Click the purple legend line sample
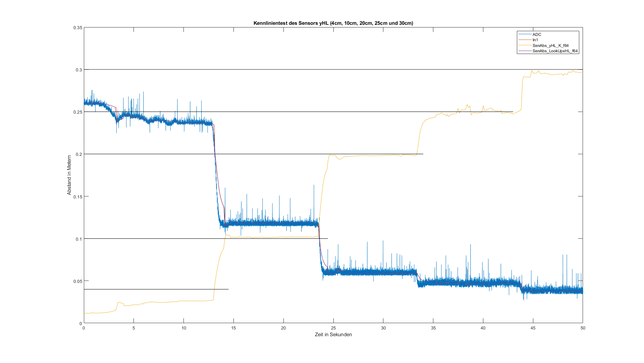This screenshot has height=363, width=644. pos(525,51)
